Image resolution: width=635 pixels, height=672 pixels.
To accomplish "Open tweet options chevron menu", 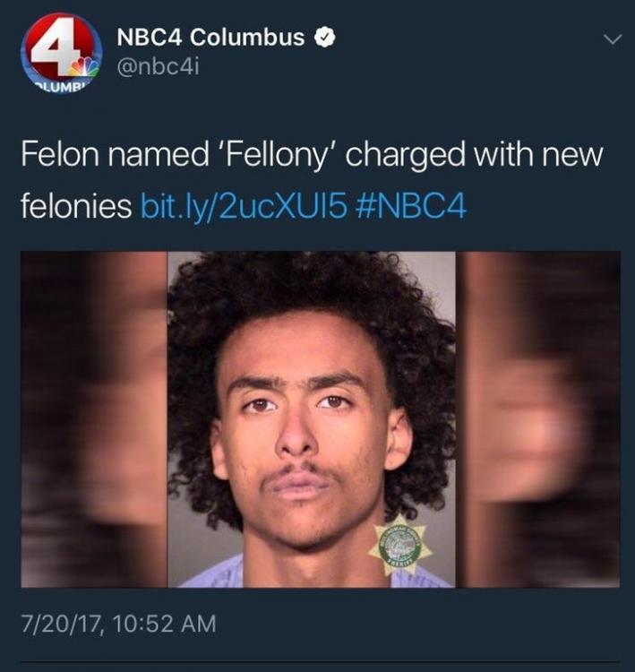I will coord(613,39).
